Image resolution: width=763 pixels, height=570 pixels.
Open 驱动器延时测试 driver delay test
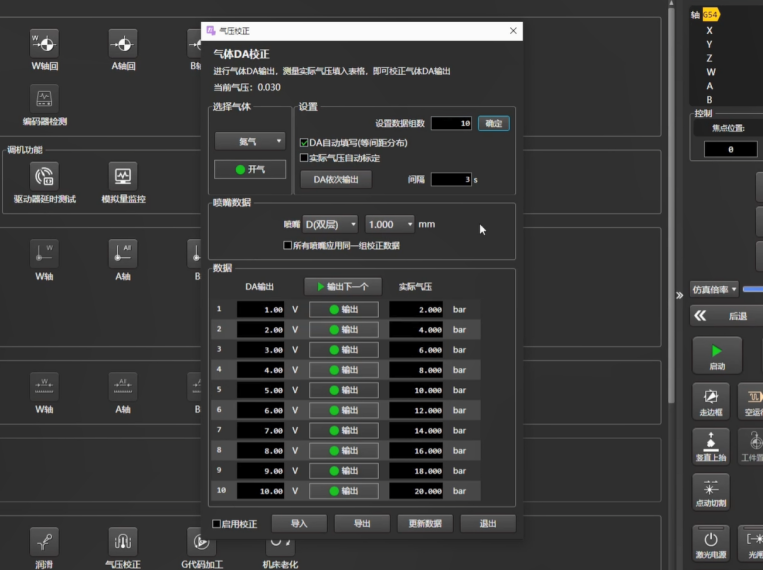coord(45,176)
